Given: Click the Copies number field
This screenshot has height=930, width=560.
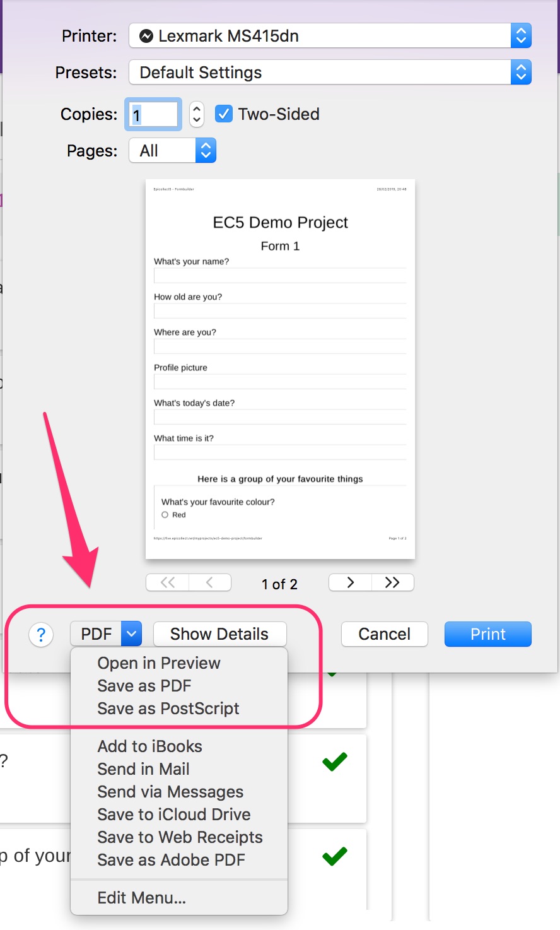Looking at the screenshot, I should pyautogui.click(x=153, y=115).
